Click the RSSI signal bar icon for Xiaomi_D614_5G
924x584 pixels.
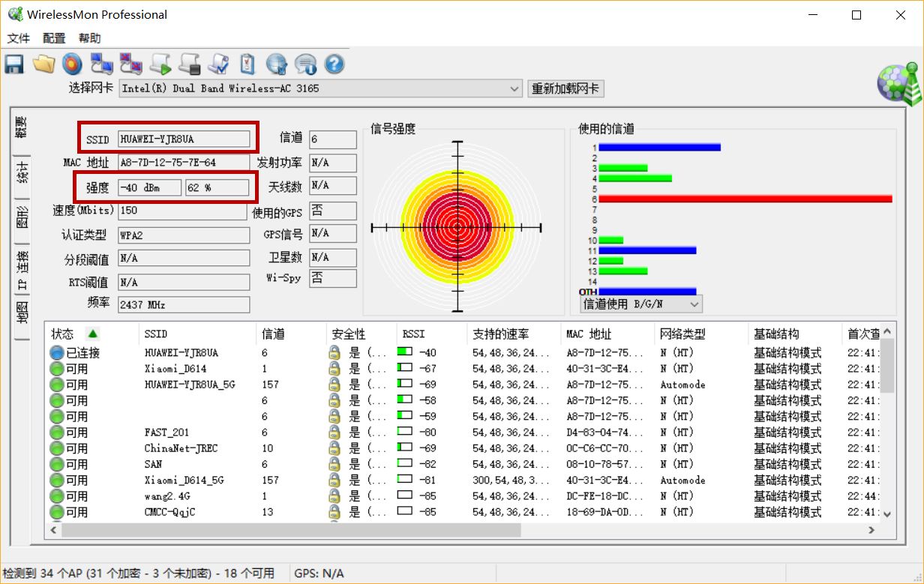[x=405, y=479]
